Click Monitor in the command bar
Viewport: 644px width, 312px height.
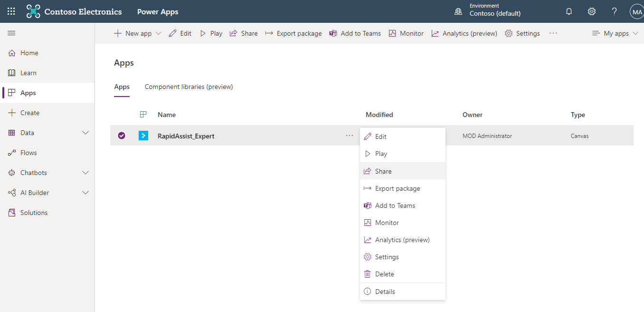click(x=406, y=33)
